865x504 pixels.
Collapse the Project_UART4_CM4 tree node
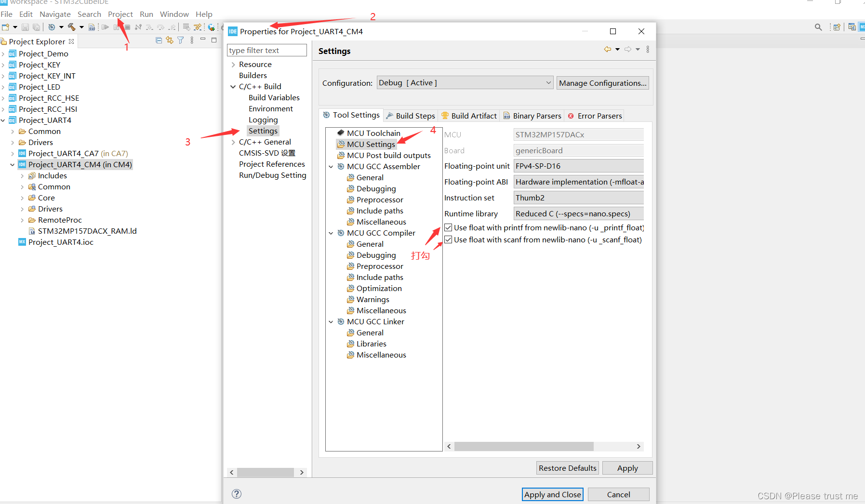click(x=13, y=165)
